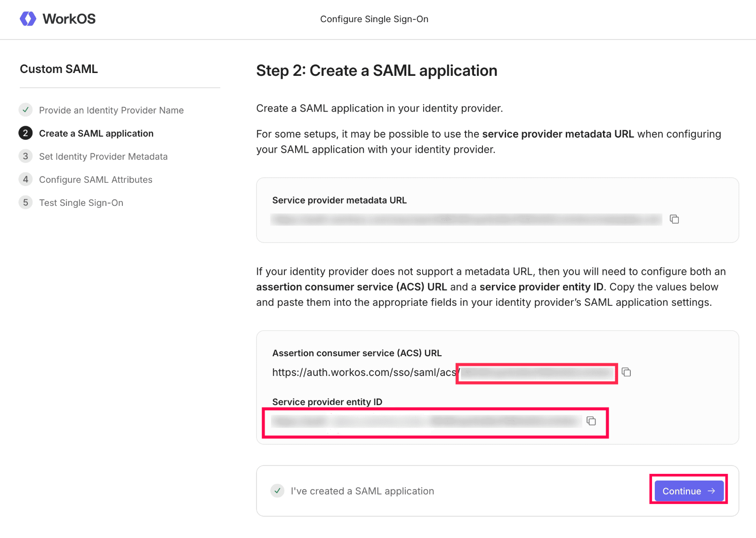Click the 'Assertion consumer service (ACS) URL' label

357,353
